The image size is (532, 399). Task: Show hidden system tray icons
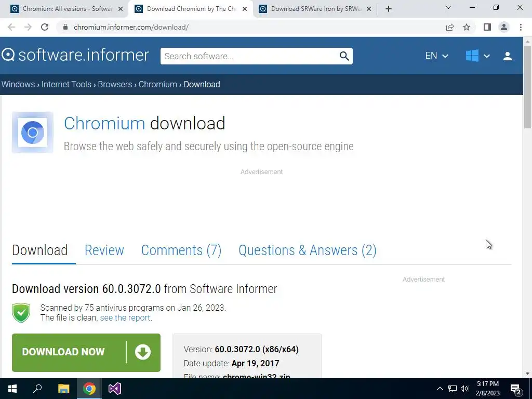tap(440, 389)
